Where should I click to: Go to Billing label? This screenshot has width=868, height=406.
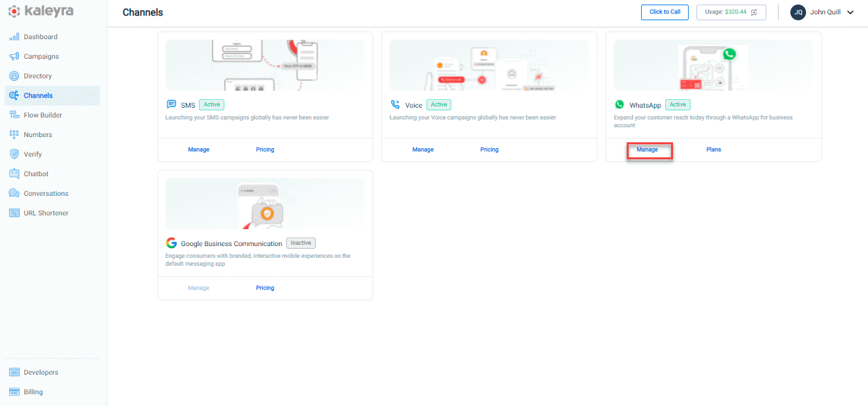33,392
